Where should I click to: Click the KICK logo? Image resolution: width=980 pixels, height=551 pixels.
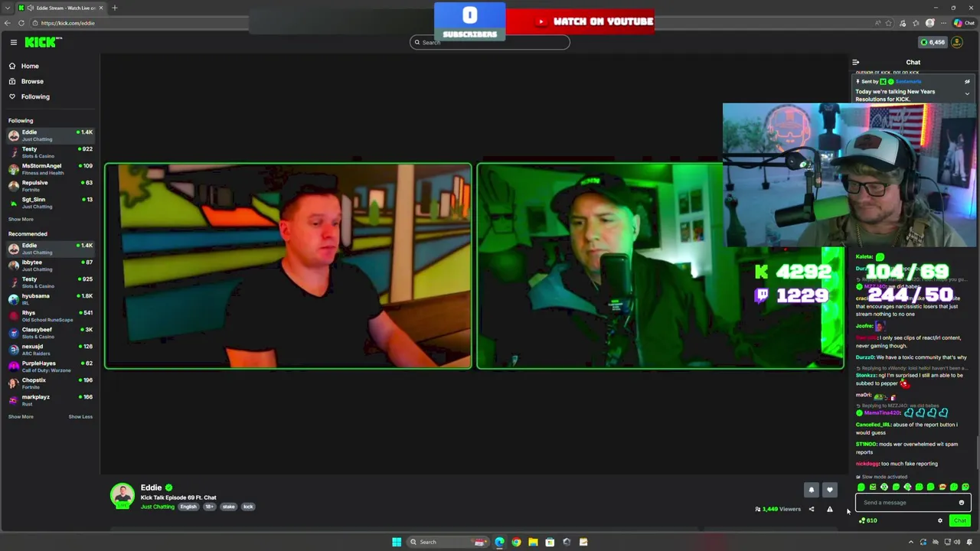(x=40, y=43)
